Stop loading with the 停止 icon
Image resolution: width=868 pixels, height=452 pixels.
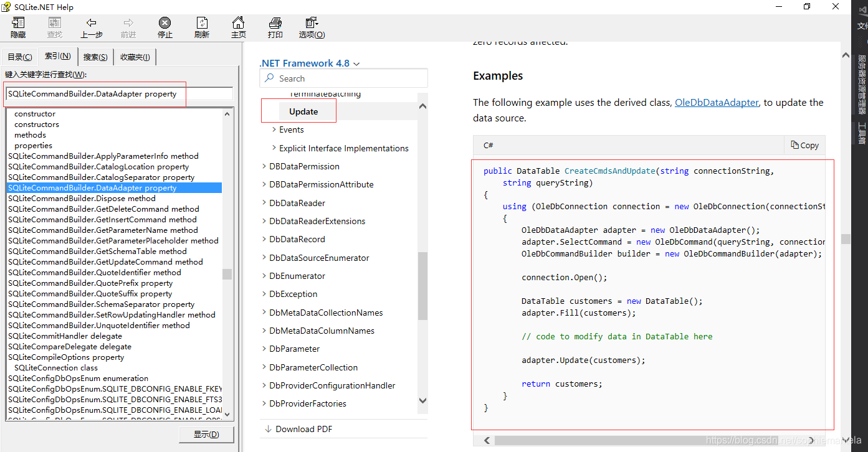click(165, 23)
